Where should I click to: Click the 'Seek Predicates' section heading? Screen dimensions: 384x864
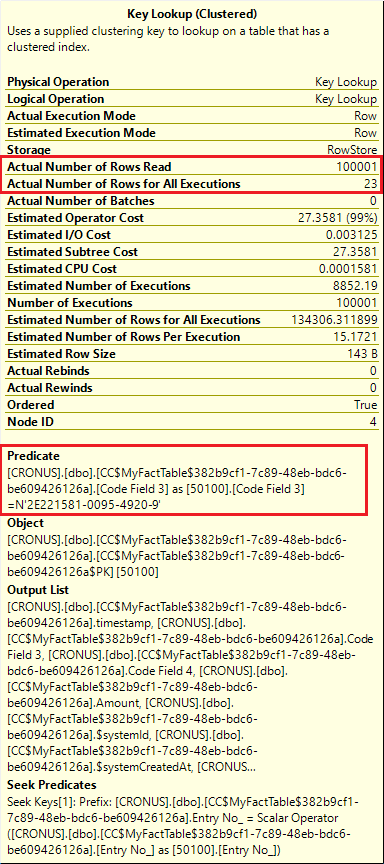tap(52, 785)
